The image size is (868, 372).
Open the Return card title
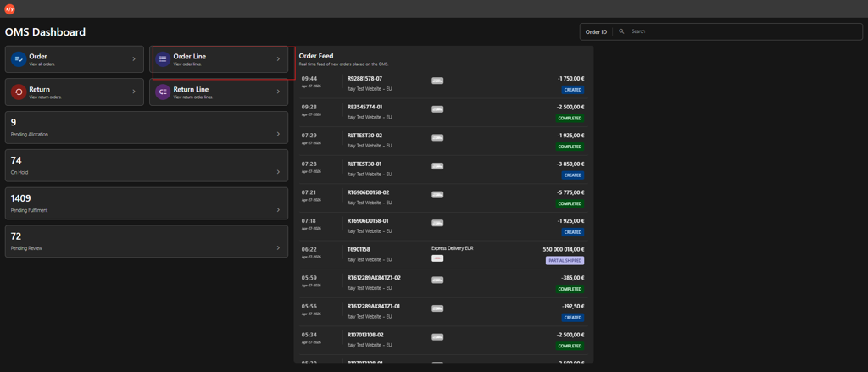coord(39,89)
